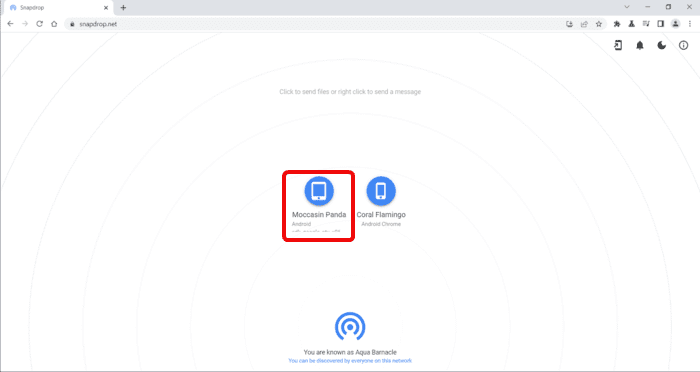Viewport: 700px width, 372px height.
Task: Select the Coral Flamingo phone device icon
Action: pyautogui.click(x=381, y=191)
